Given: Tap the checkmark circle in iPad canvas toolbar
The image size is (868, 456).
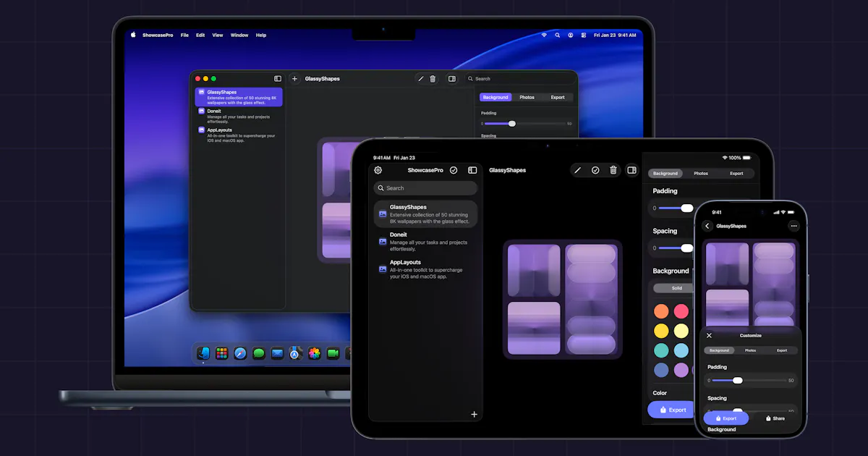Looking at the screenshot, I should pyautogui.click(x=595, y=170).
